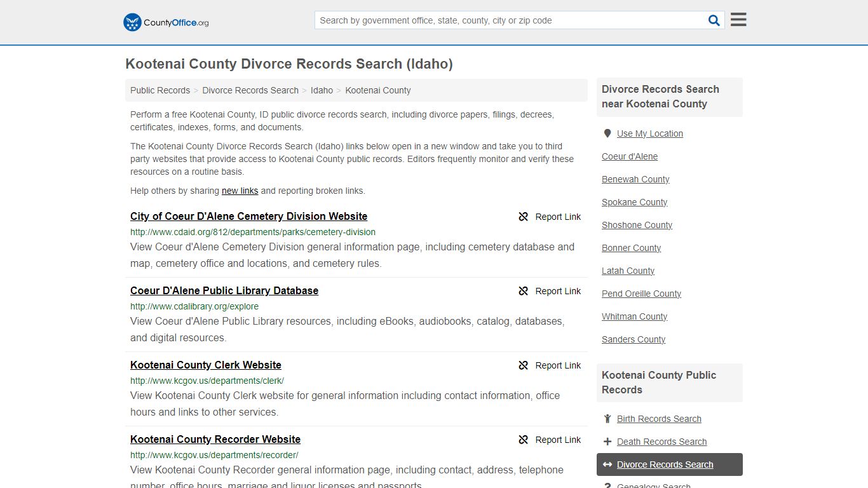This screenshot has height=488, width=868.
Task: Visit kcgov.us departments clerk URL
Action: [x=207, y=381]
